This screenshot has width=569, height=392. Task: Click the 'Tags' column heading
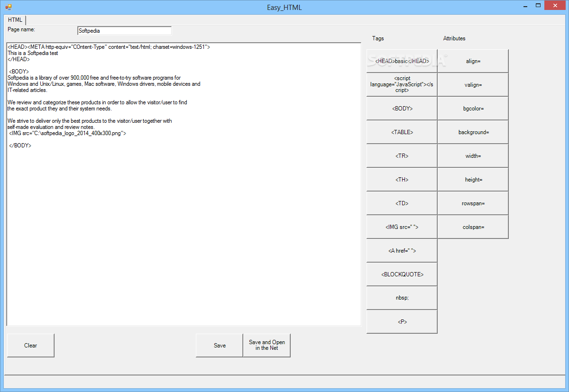378,38
